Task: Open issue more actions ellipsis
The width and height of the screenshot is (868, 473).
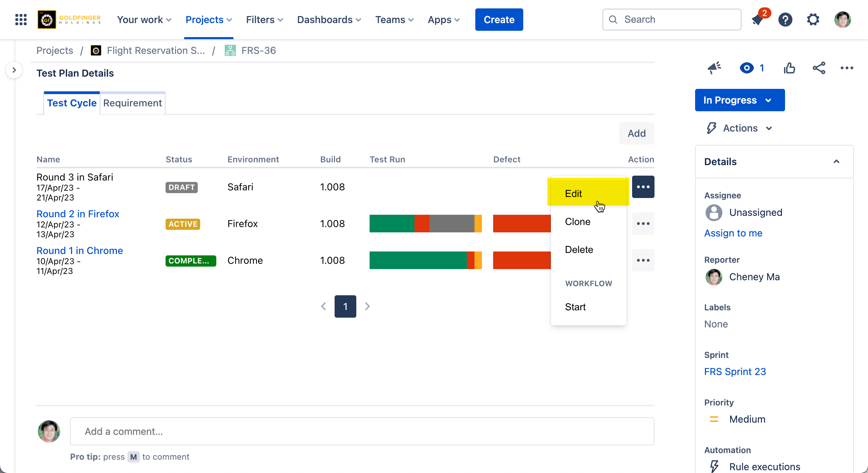Action: tap(847, 68)
